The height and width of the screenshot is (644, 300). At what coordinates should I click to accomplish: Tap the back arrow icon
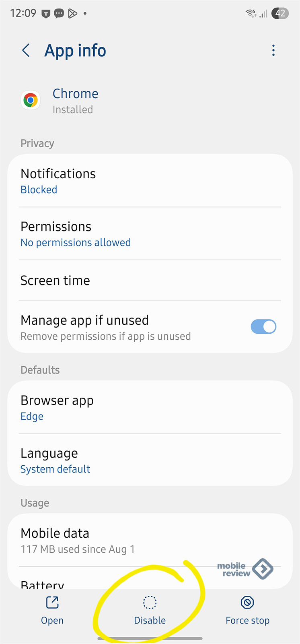click(x=26, y=51)
